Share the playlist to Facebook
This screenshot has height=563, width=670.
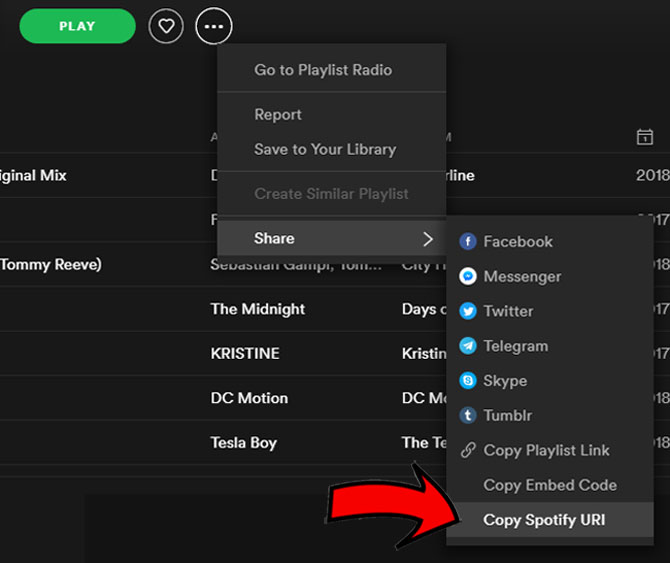pos(518,241)
